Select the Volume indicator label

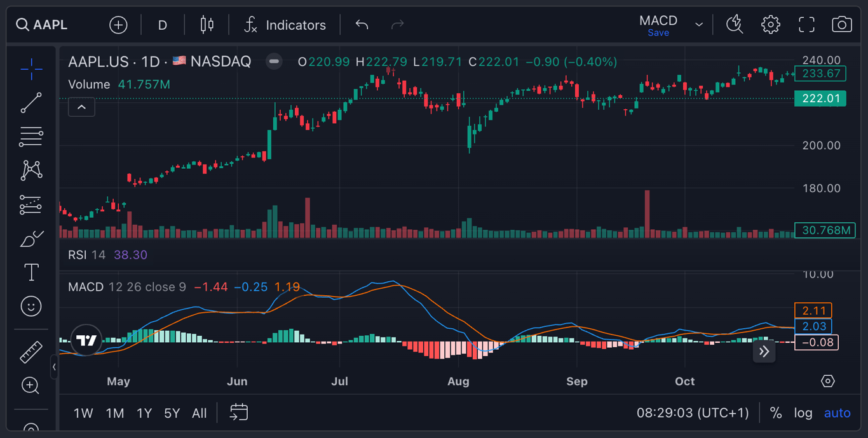coord(89,84)
